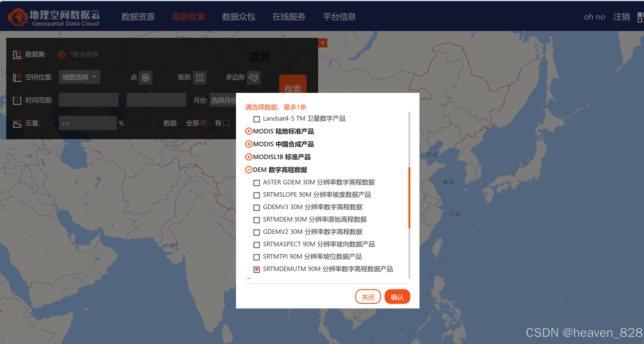Viewport: 644px width, 344px height.
Task: Select the rectangle drawing tool icon
Action: click(200, 78)
